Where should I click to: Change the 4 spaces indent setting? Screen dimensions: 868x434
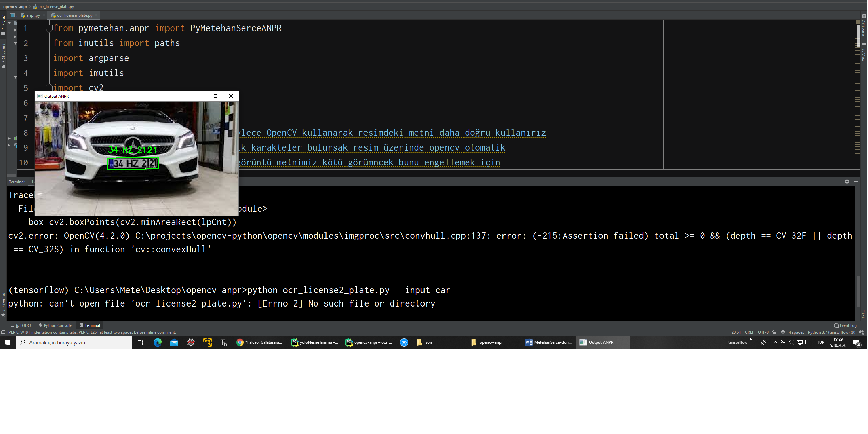click(796, 332)
